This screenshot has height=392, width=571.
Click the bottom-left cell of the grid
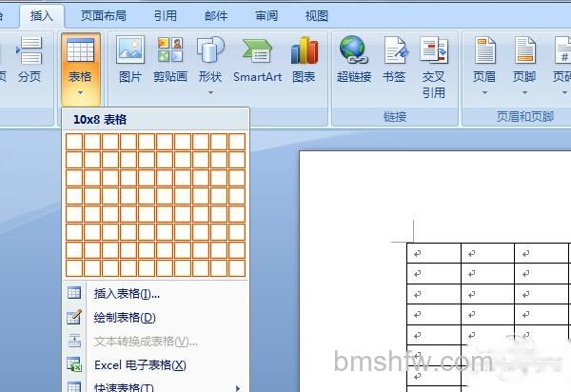coord(74,268)
